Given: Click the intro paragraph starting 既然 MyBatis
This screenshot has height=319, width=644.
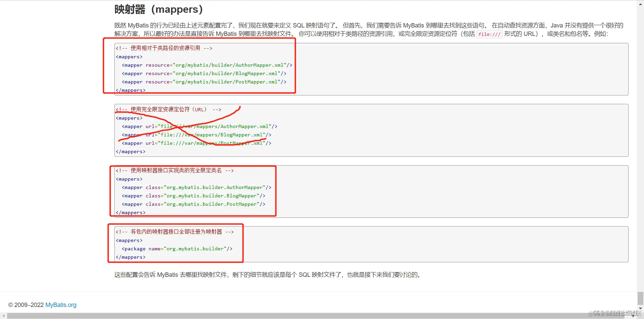Looking at the screenshot, I should [369, 29].
